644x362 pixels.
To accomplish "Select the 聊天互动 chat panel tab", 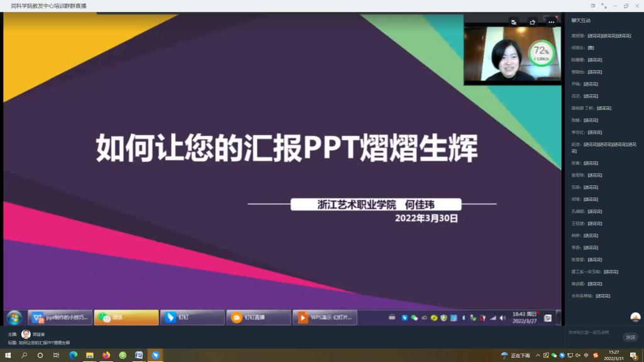I will point(581,21).
